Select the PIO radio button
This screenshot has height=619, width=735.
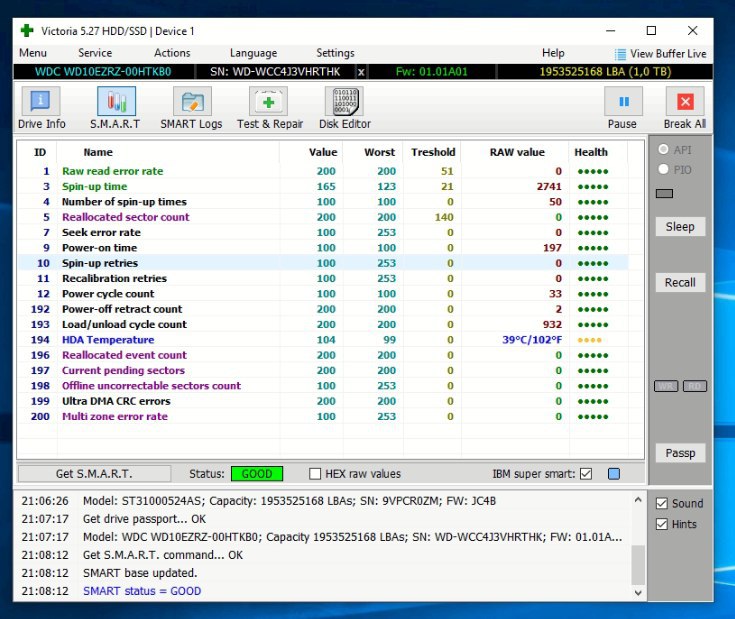pyautogui.click(x=663, y=169)
